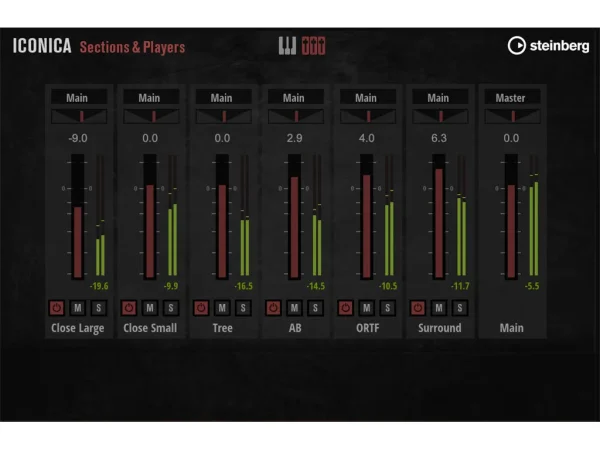Solo the AB channel

[x=314, y=308]
